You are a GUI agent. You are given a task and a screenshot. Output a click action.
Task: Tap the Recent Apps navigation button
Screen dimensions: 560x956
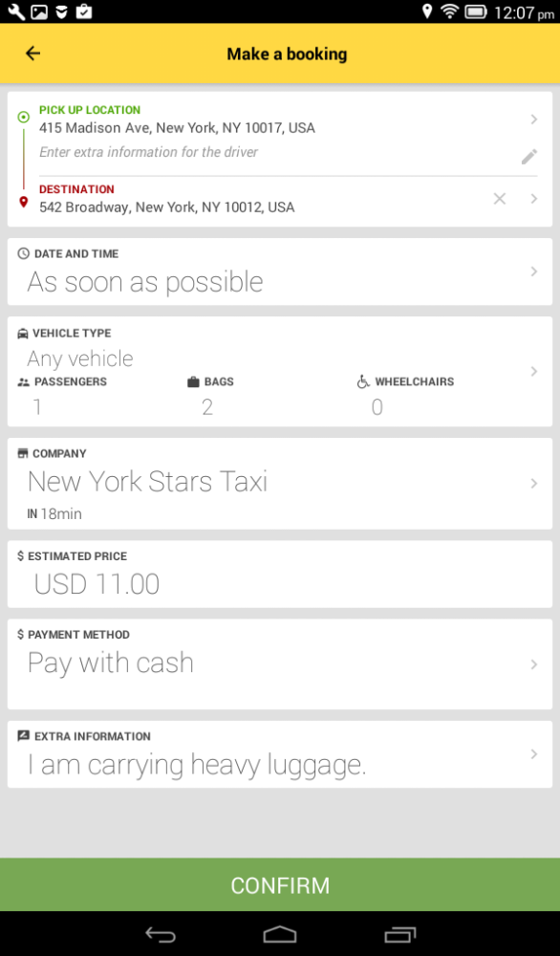coord(401,936)
